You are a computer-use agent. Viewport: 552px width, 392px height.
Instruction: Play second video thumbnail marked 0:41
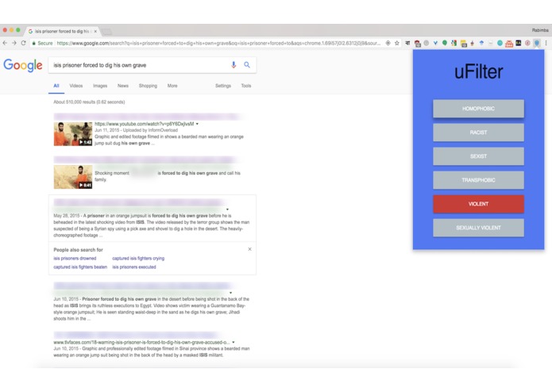click(73, 177)
